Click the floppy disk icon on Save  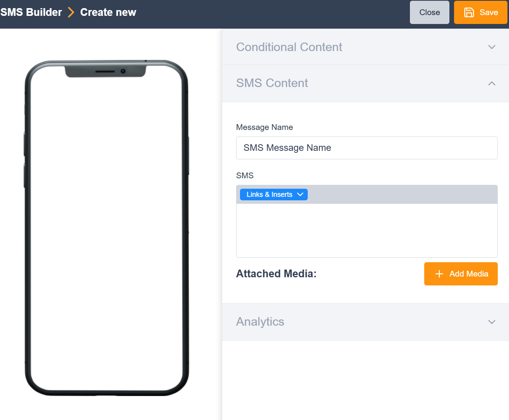(469, 12)
